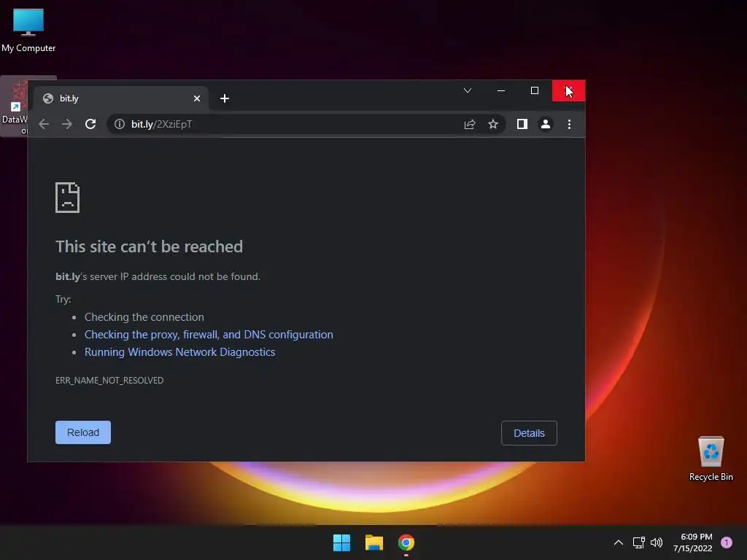Image resolution: width=747 pixels, height=560 pixels.
Task: Click the blue Reload button
Action: click(x=83, y=432)
